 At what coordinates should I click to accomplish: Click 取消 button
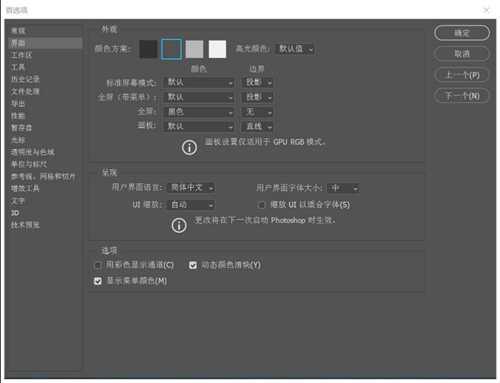(462, 54)
